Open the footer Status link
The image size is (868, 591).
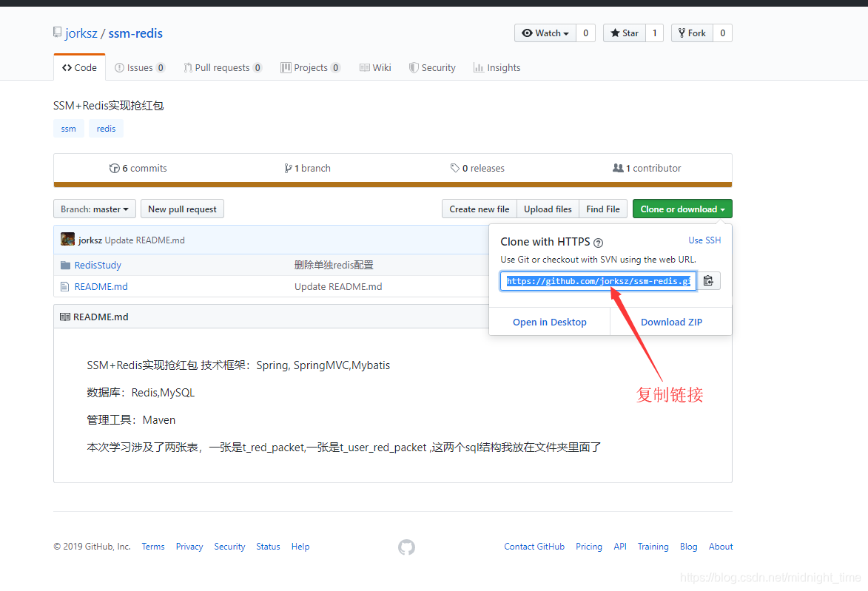[x=268, y=547]
